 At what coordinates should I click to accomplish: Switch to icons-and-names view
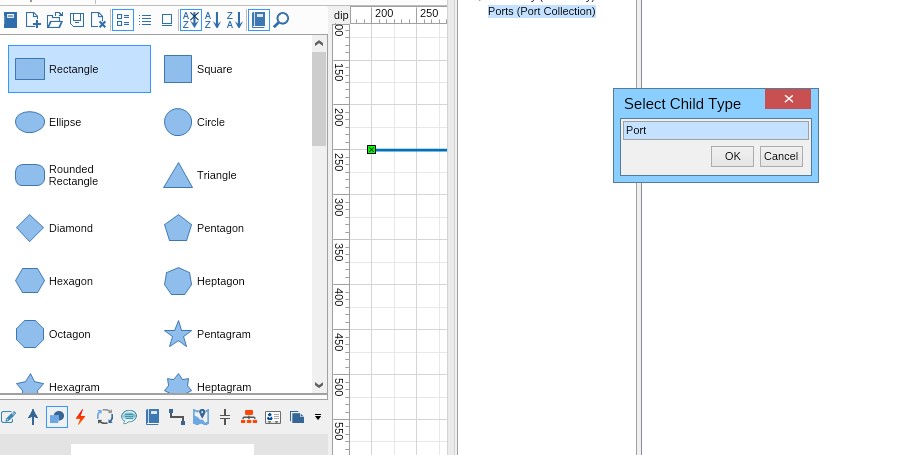click(123, 20)
